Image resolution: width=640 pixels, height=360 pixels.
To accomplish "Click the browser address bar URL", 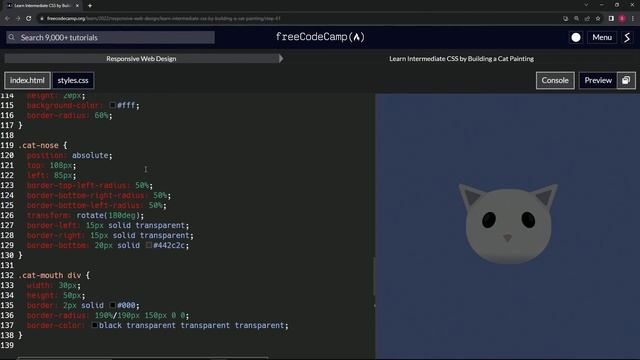I will click(x=163, y=18).
